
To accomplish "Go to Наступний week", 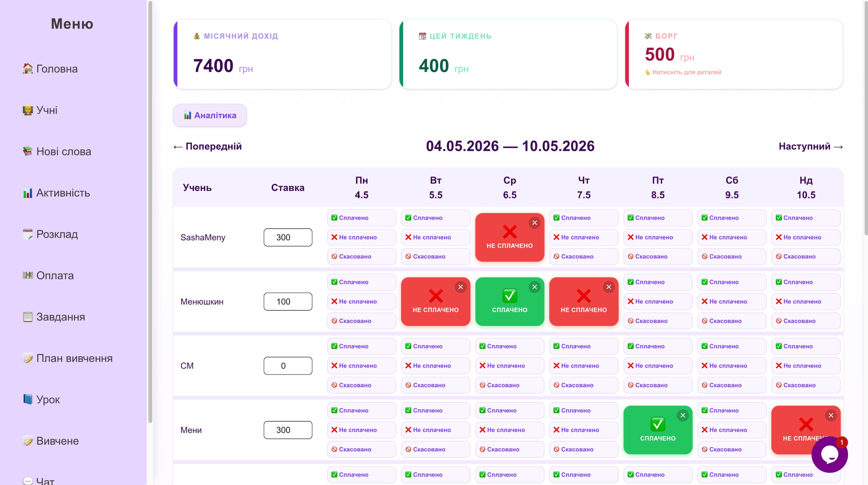I will [811, 147].
